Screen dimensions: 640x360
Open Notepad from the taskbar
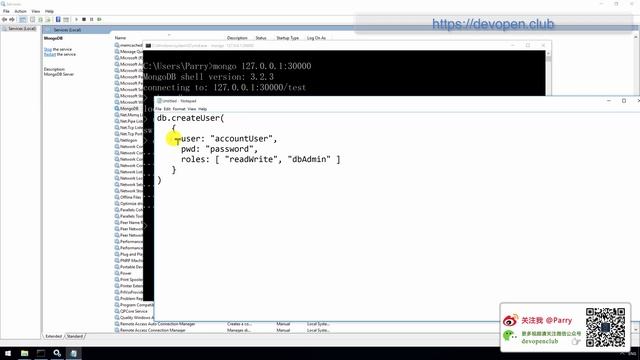coord(73,353)
